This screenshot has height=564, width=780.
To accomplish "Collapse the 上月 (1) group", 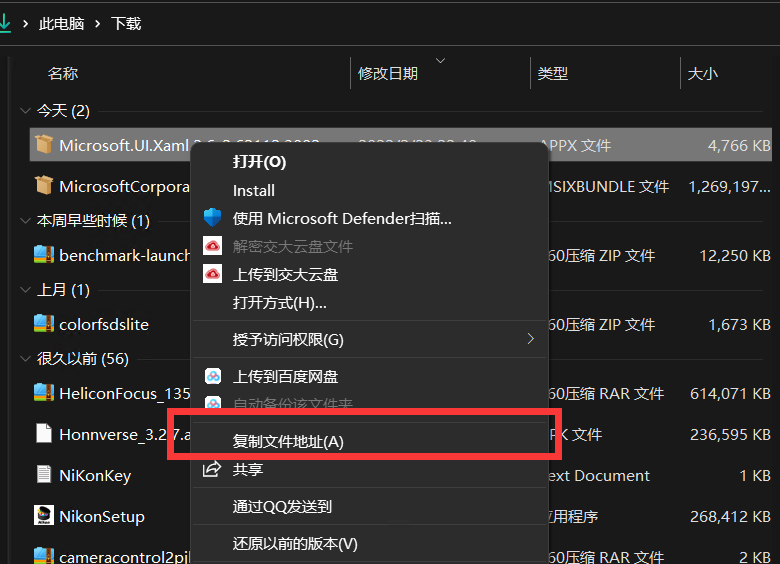I will tap(25, 290).
